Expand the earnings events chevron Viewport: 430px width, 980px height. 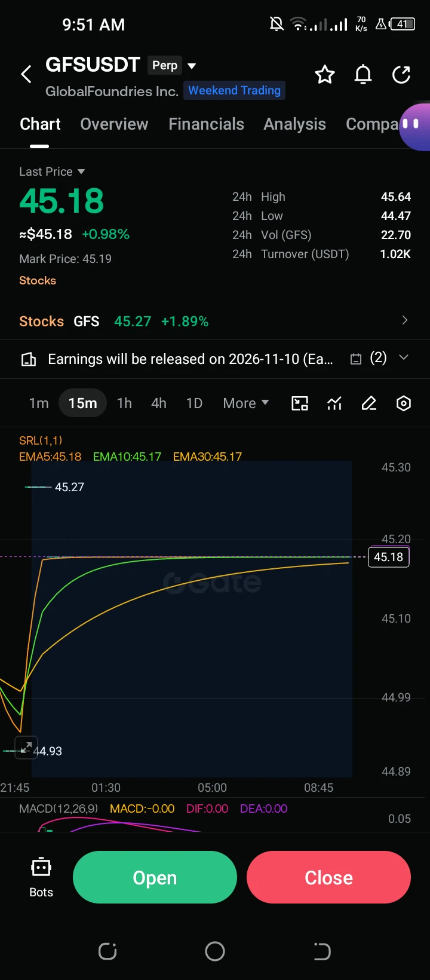404,357
